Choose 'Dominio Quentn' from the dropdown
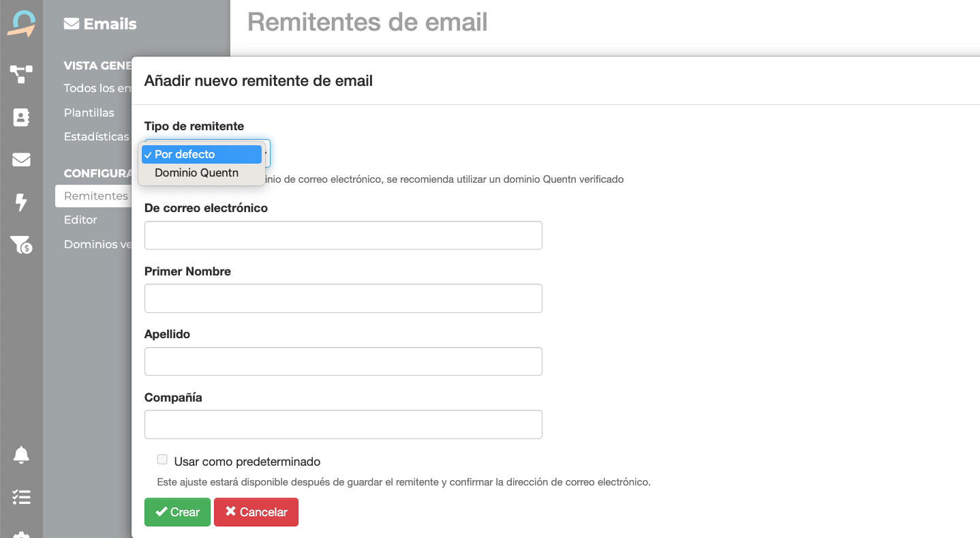980x538 pixels. (x=196, y=173)
